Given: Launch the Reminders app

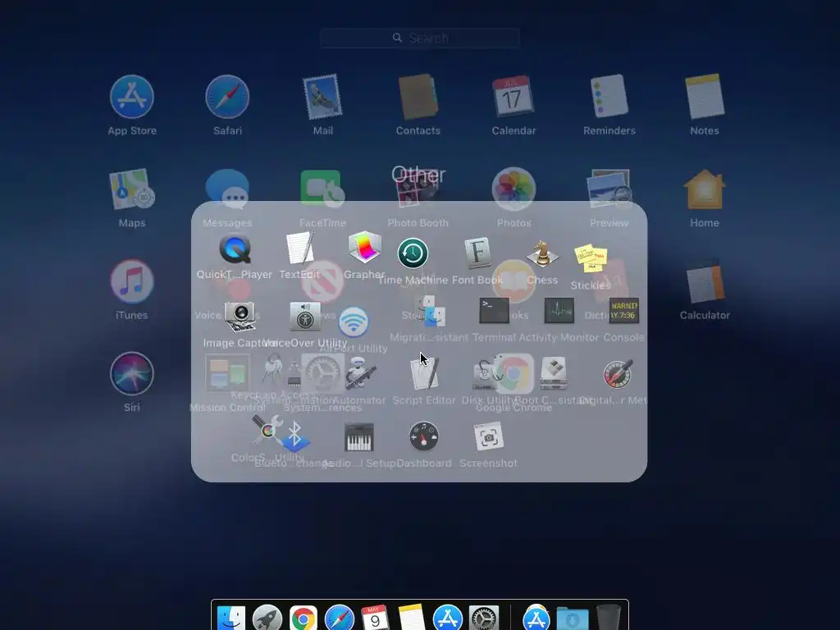Looking at the screenshot, I should coord(609,97).
